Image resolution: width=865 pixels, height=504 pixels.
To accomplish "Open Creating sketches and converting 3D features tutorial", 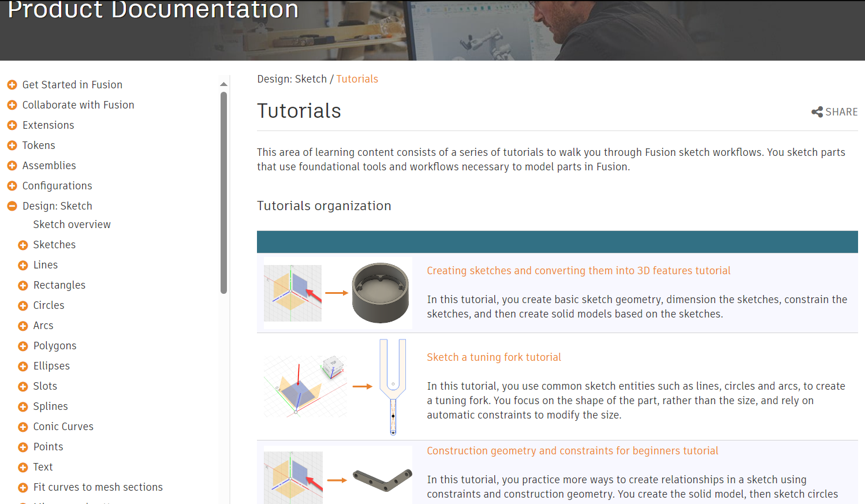I will point(579,271).
